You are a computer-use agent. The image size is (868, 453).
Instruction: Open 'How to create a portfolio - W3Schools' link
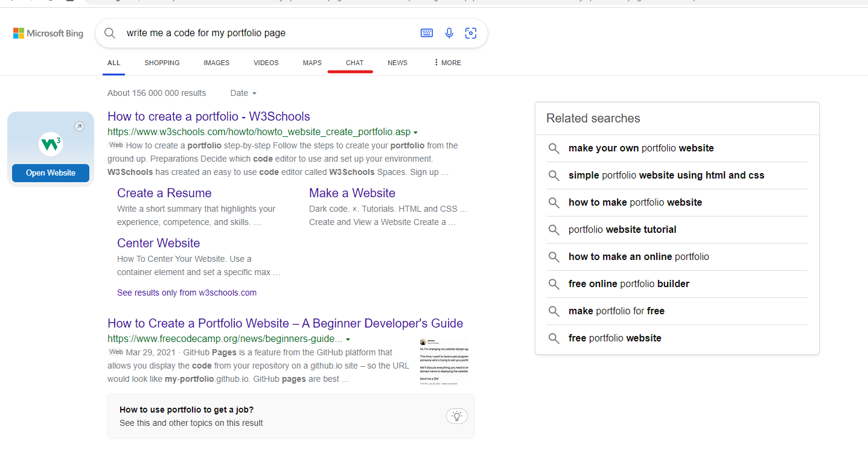[x=208, y=116]
